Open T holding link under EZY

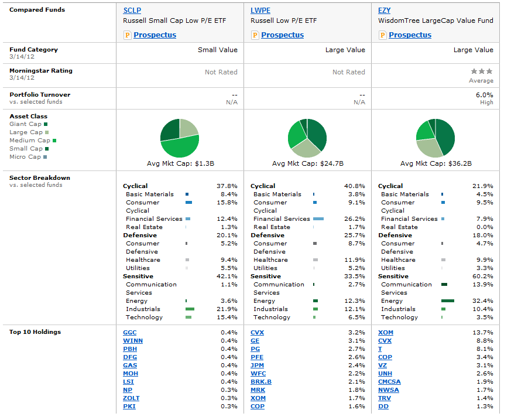(x=380, y=349)
